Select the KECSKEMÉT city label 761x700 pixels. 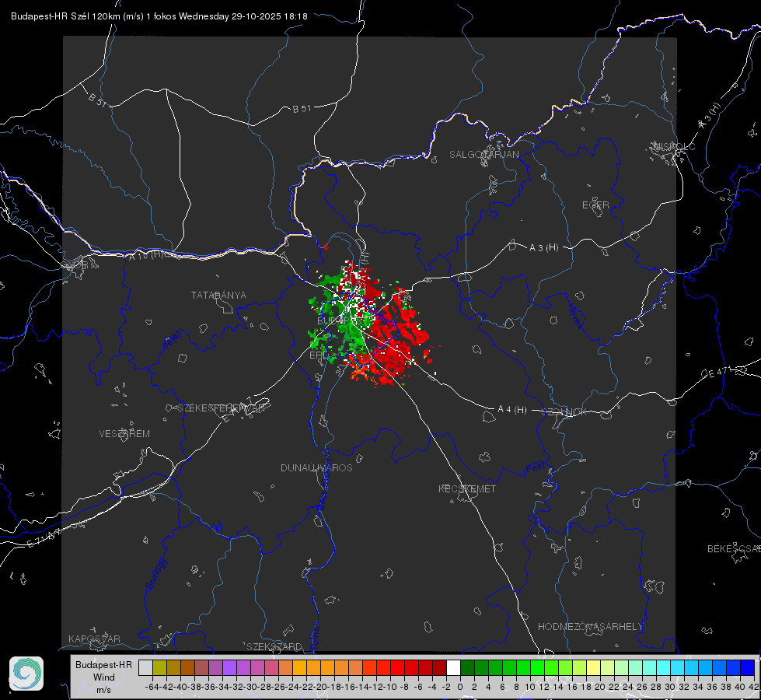click(x=467, y=488)
